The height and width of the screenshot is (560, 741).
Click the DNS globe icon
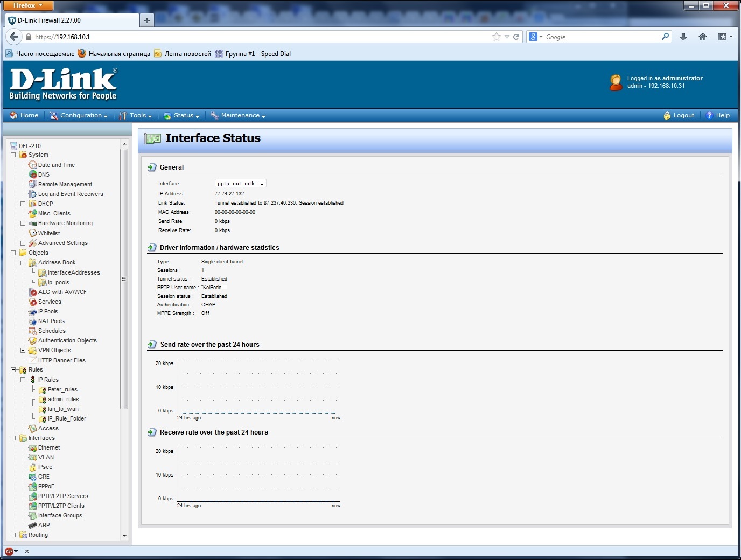coord(33,174)
